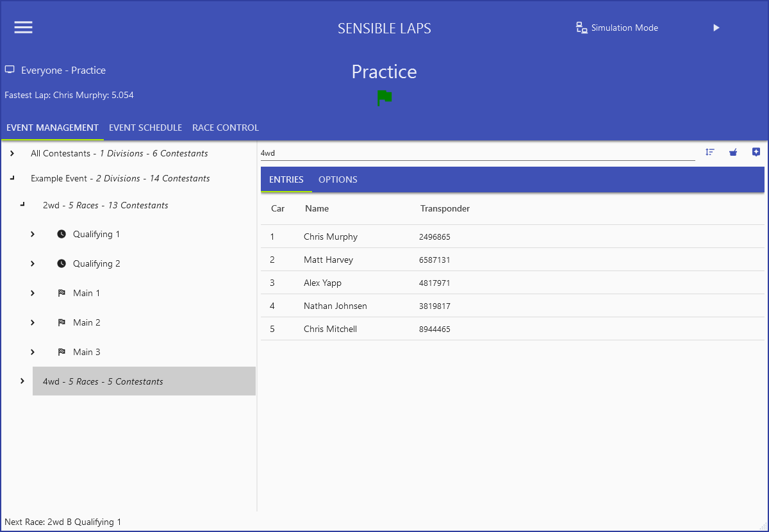The height and width of the screenshot is (532, 769).
Task: Select Main 3 in the tree
Action: (87, 352)
